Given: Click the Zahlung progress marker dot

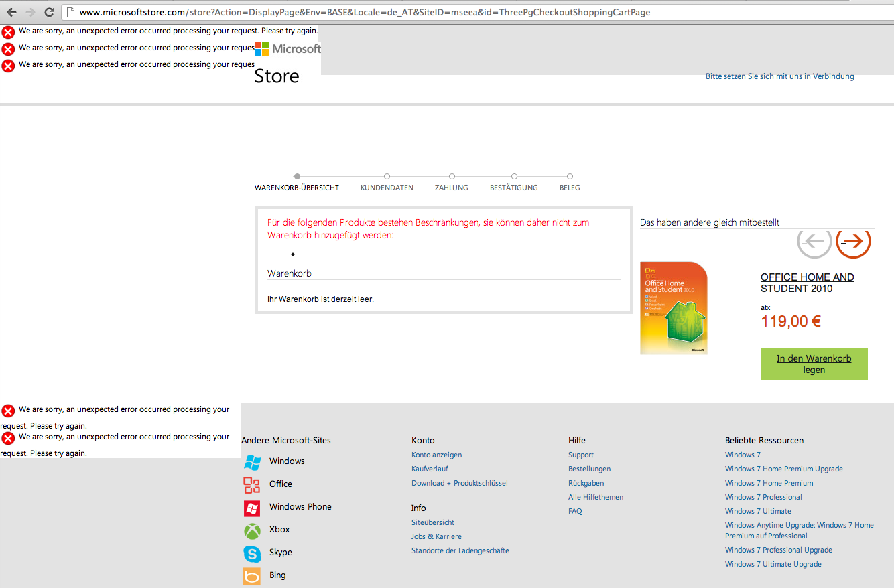Looking at the screenshot, I should coord(452,177).
